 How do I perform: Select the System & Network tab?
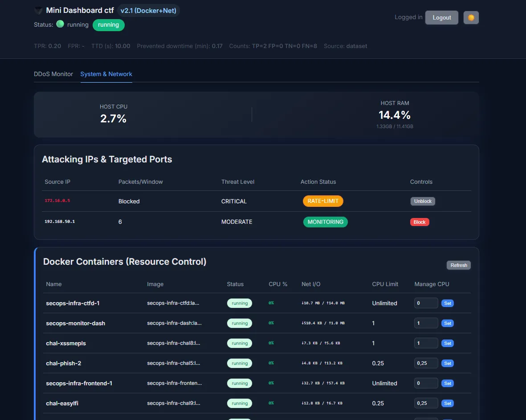pos(106,74)
